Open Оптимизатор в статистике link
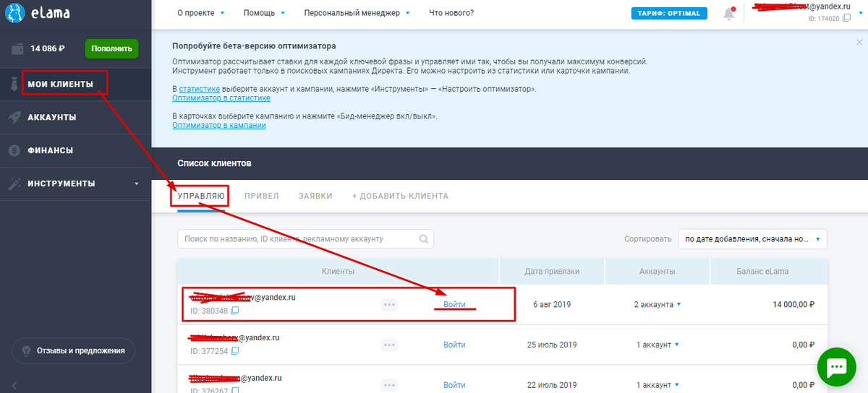 [x=221, y=98]
